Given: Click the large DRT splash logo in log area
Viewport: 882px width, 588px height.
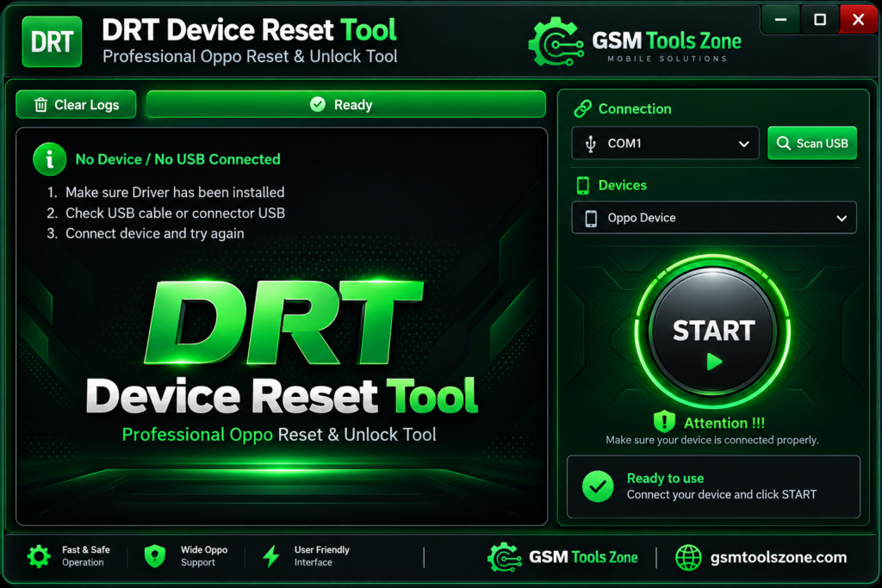Looking at the screenshot, I should (x=283, y=321).
